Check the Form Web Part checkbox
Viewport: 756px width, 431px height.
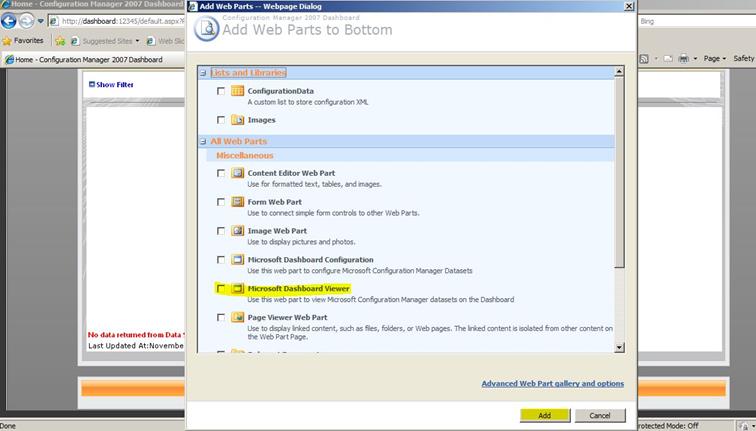tap(221, 202)
